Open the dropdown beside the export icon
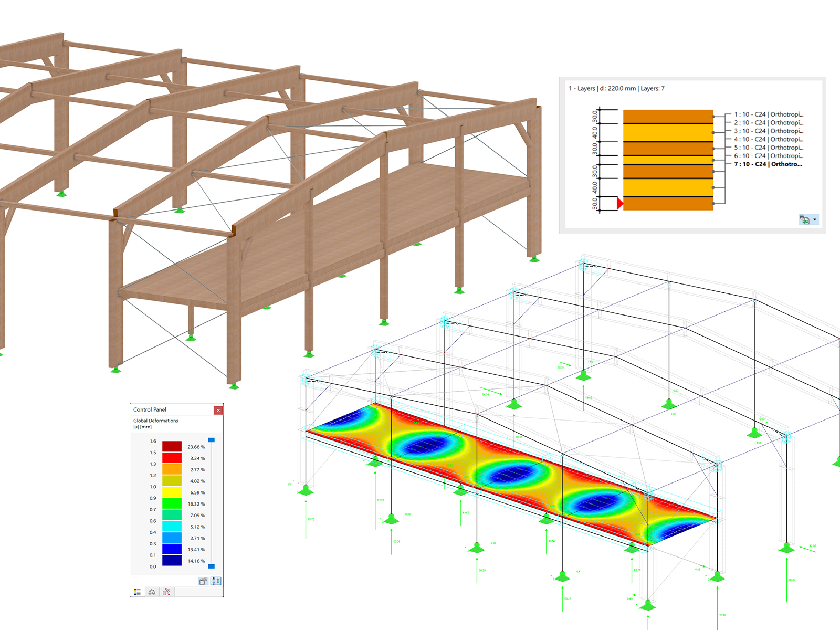The width and height of the screenshot is (840, 630). (x=815, y=219)
